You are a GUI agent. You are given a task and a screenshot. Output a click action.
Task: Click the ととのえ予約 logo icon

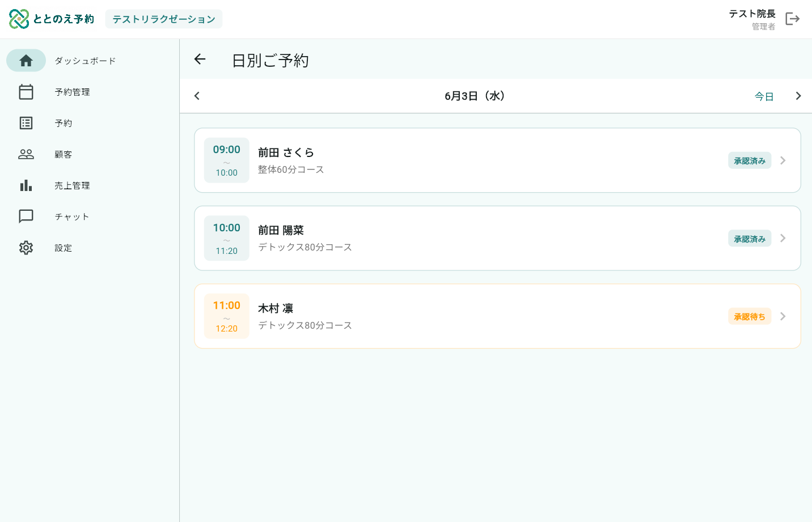[x=19, y=19]
